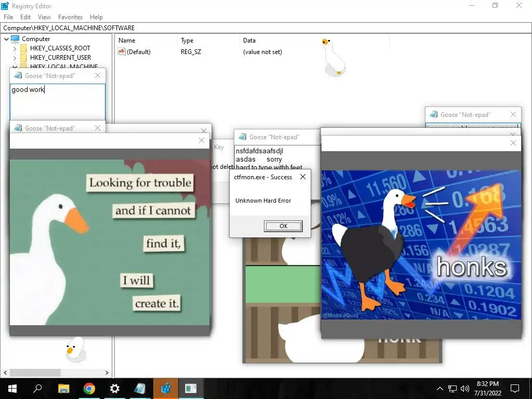The image size is (532, 399).
Task: Collapse the Computer tree node
Action: (x=6, y=39)
